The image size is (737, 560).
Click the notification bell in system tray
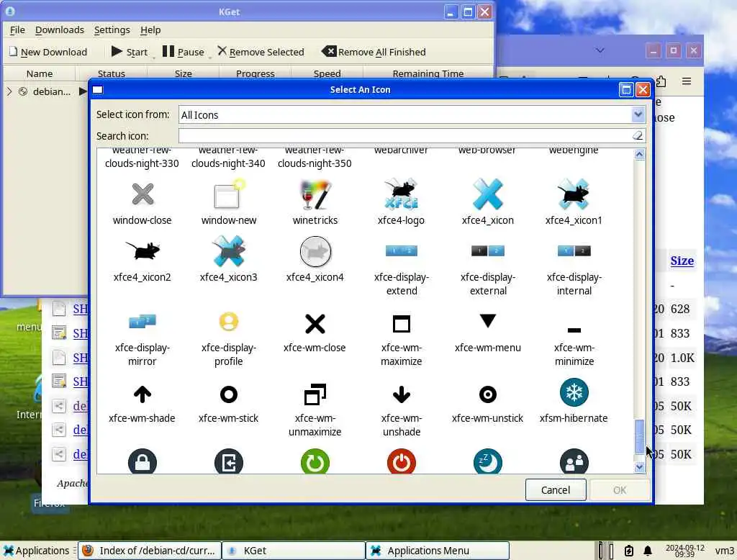(x=647, y=551)
